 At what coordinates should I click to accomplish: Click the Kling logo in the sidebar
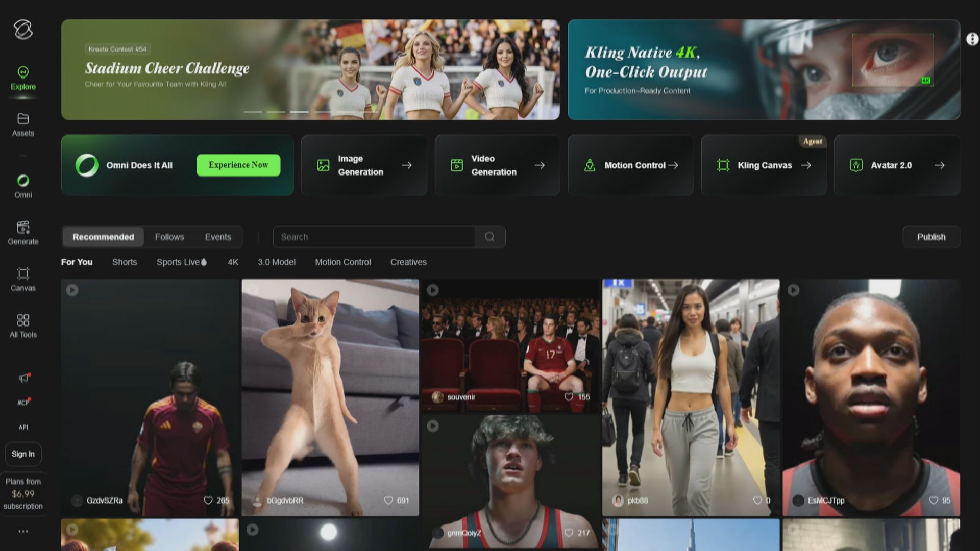coord(23,30)
